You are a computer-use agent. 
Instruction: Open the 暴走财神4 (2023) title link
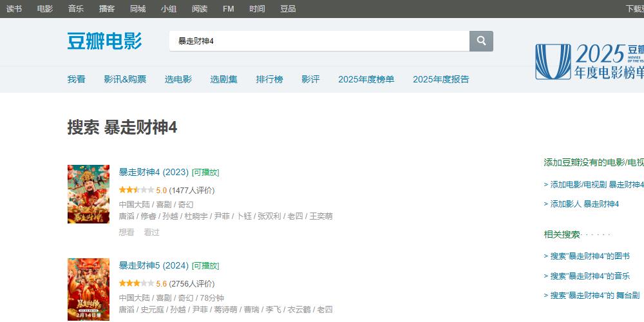tap(153, 172)
